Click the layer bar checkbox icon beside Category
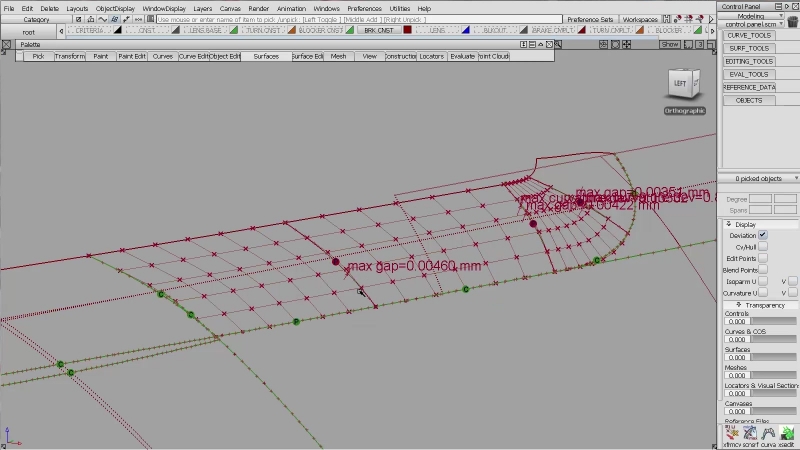Screen dimensions: 800x450 (78, 19)
